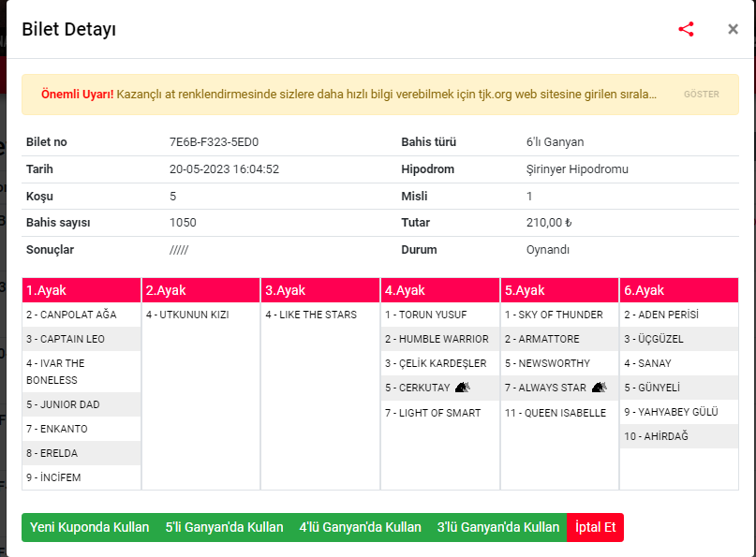
Task: Click the horse icon next to CERKUTAY
Action: [462, 388]
